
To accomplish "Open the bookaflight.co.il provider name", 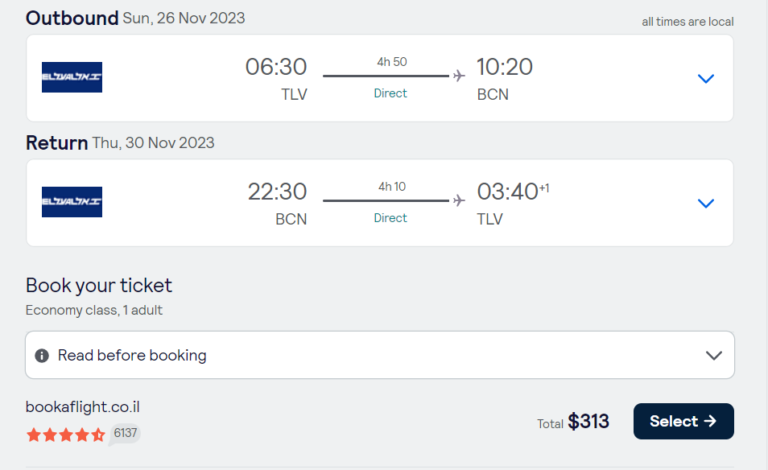I will click(x=83, y=407).
